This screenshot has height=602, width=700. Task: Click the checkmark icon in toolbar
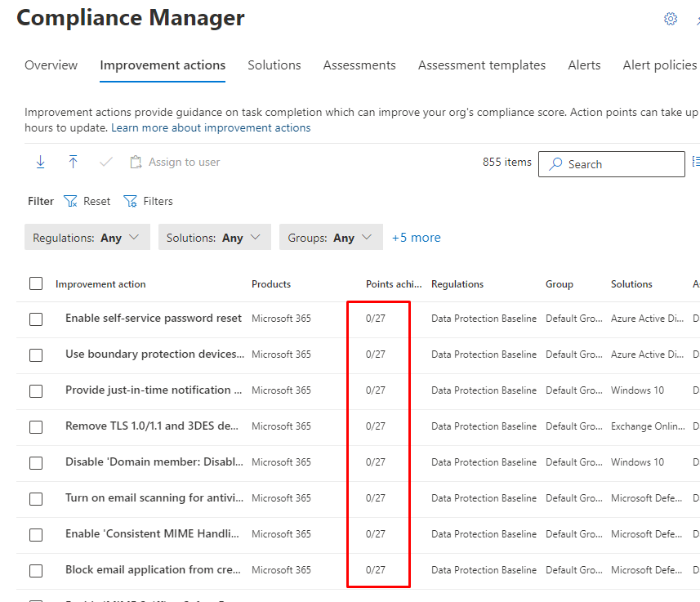105,163
